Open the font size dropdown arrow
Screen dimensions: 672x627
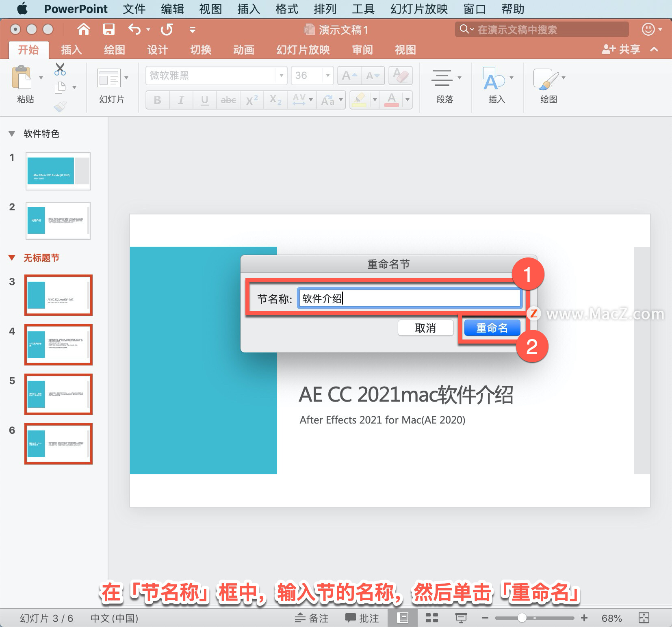pos(327,76)
